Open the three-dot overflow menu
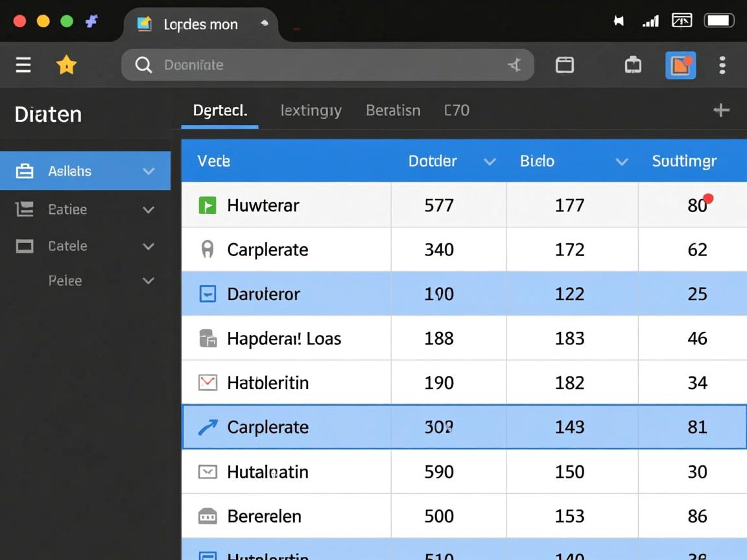 tap(722, 65)
